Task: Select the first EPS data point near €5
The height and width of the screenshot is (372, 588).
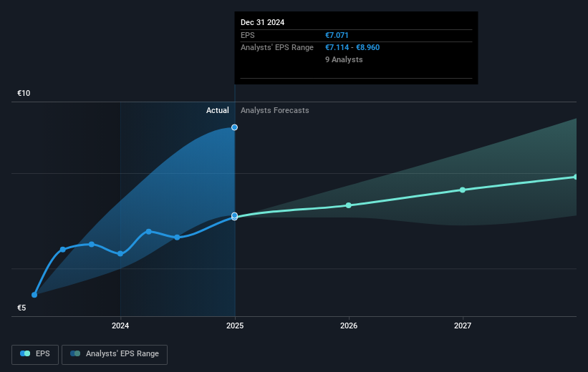Action: (x=34, y=295)
